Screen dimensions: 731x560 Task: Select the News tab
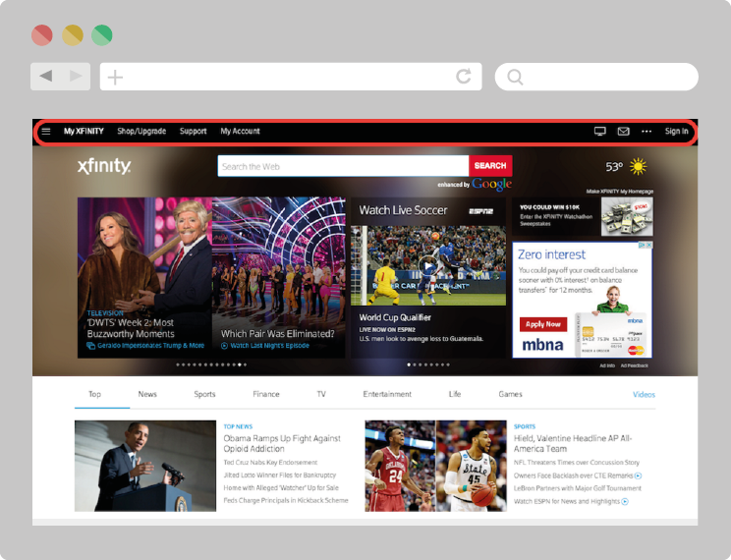click(147, 395)
